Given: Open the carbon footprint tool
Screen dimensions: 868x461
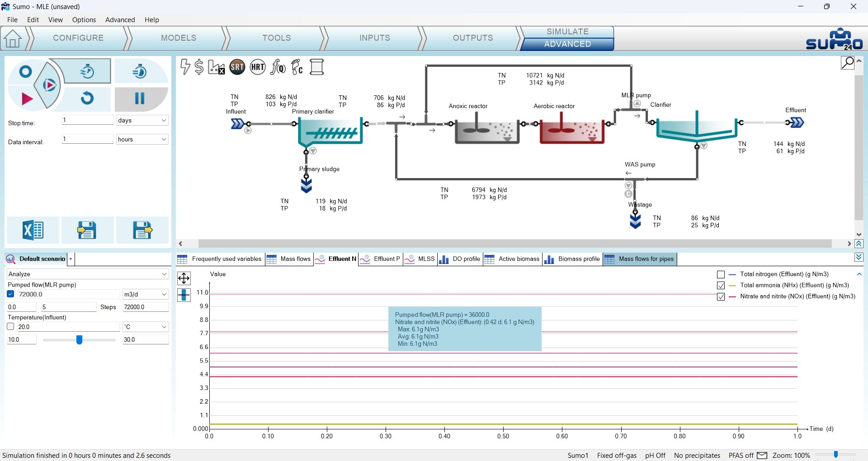Looking at the screenshot, I should pos(297,67).
